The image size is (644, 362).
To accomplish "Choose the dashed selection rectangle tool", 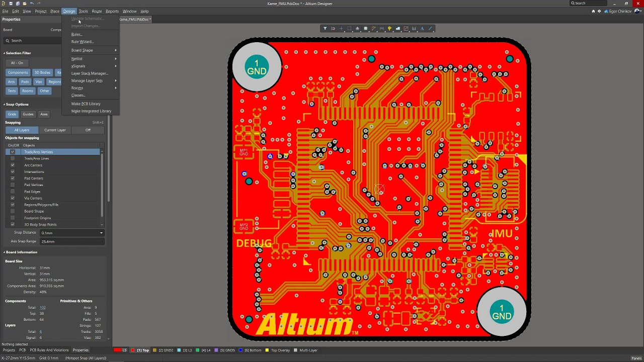I will [349, 29].
